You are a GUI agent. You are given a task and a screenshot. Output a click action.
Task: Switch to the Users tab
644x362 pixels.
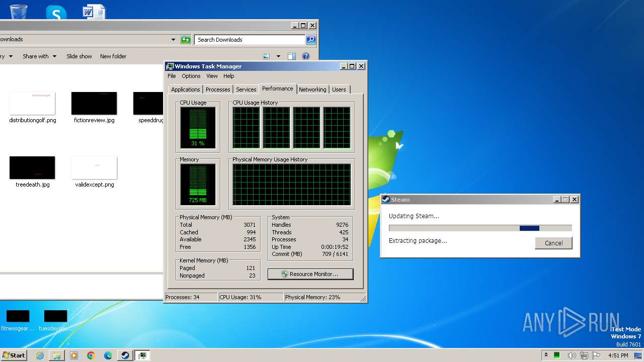339,89
